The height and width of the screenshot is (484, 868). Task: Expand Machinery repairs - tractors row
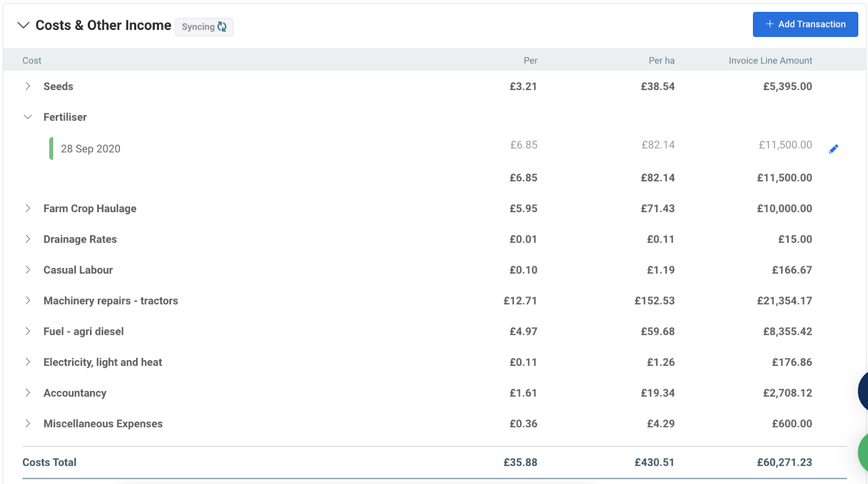tap(28, 301)
